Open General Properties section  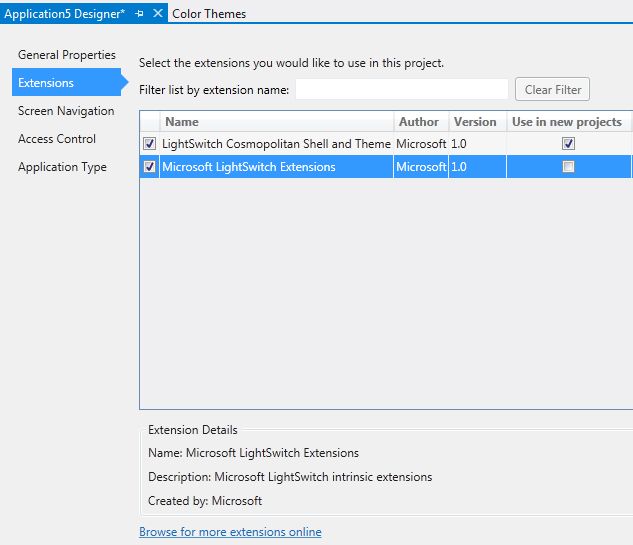point(67,55)
